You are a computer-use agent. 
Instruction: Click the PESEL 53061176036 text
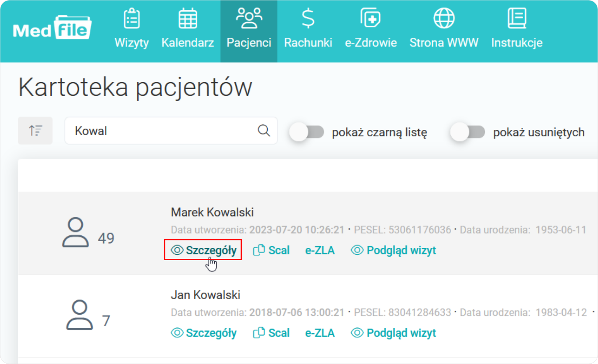(x=403, y=230)
